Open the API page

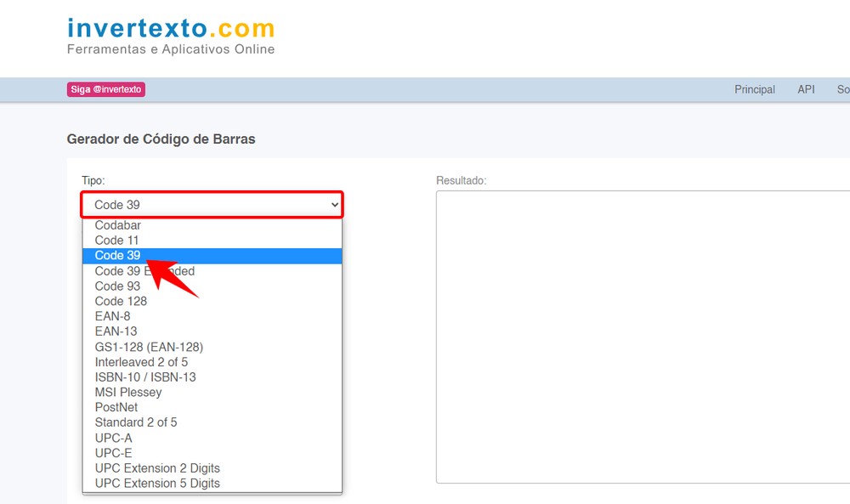(805, 89)
